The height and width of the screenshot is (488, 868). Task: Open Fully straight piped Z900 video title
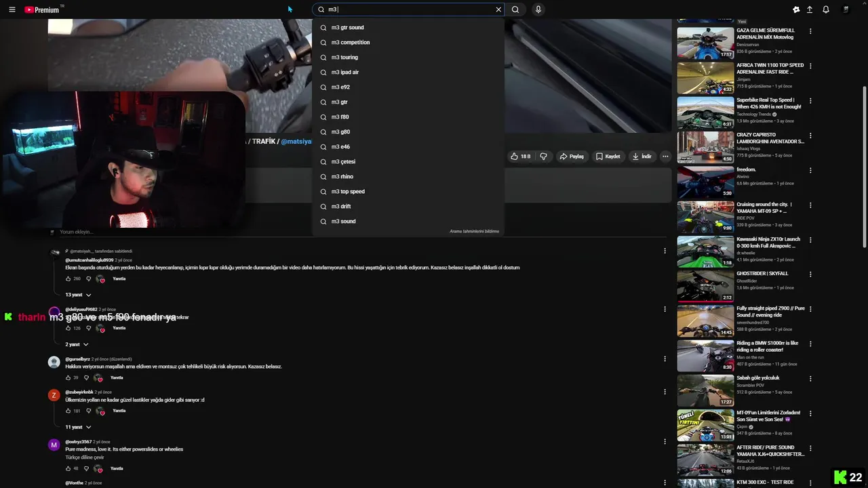click(770, 312)
